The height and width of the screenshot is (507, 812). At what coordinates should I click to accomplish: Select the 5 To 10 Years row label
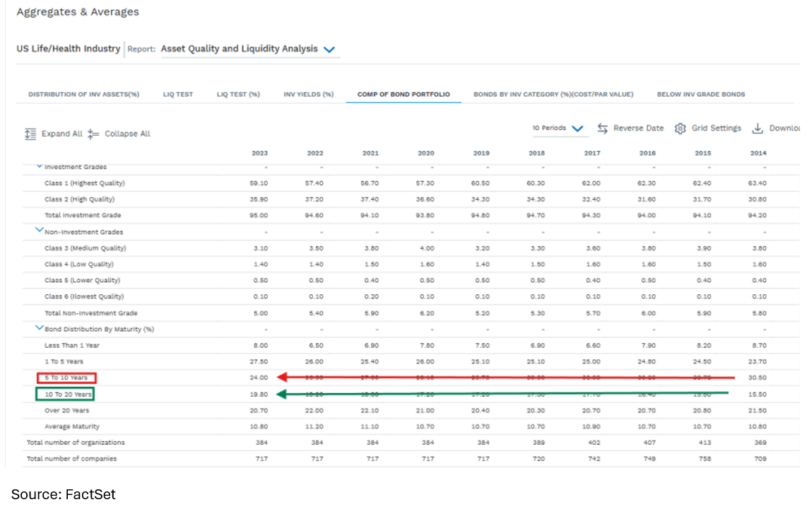[66, 378]
